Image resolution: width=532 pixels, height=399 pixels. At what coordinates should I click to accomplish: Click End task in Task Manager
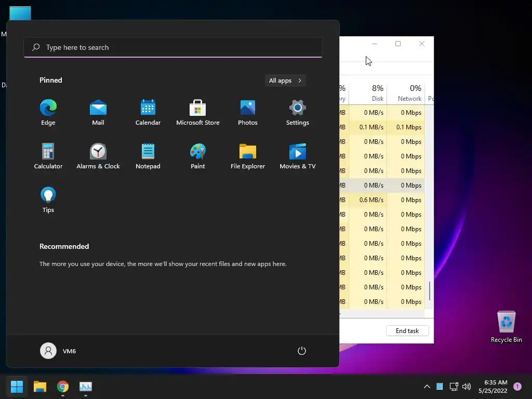pyautogui.click(x=407, y=331)
